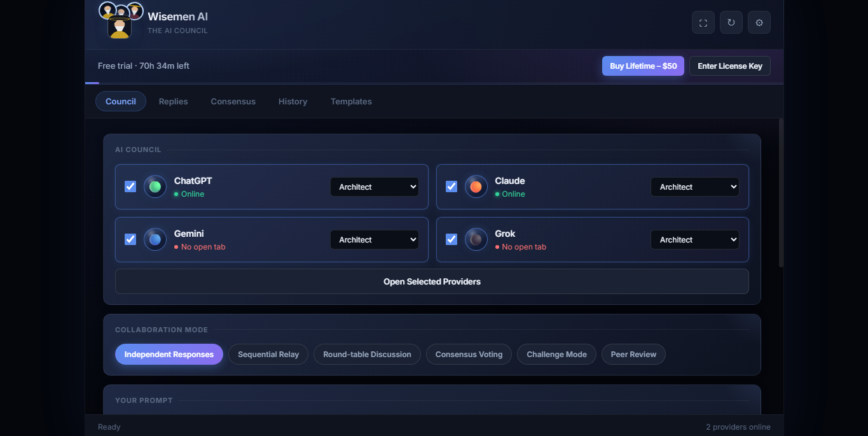Select Sequential Relay mode

(x=268, y=354)
